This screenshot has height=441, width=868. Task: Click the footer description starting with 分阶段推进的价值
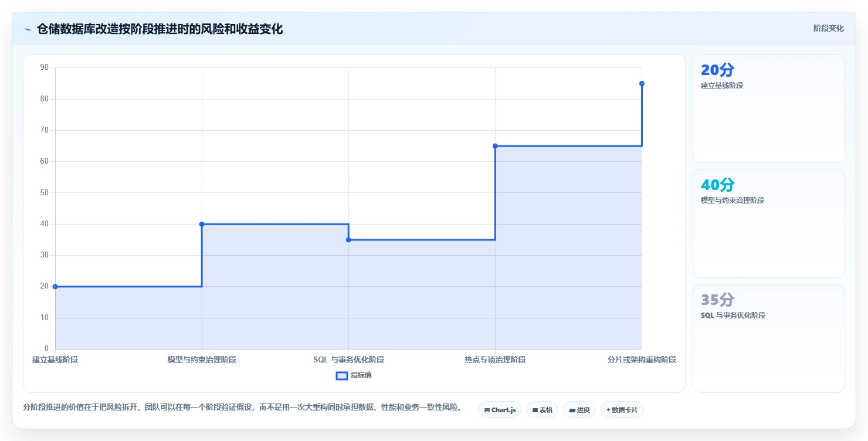[x=242, y=408]
